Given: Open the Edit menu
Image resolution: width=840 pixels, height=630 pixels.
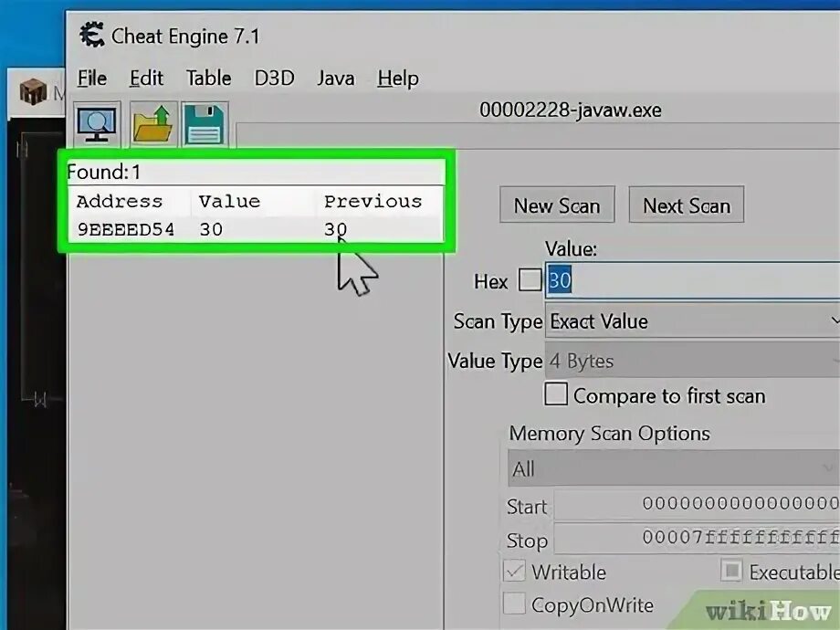Looking at the screenshot, I should click(146, 79).
